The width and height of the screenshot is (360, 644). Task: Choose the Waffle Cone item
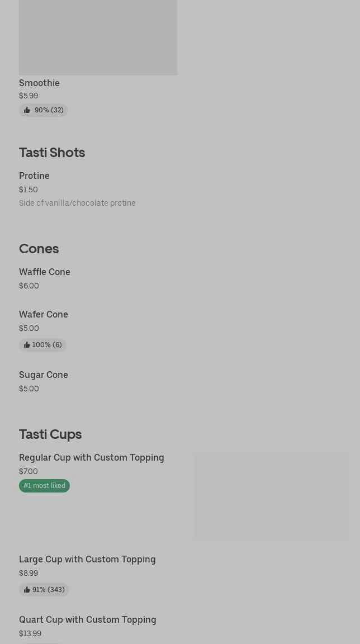[45, 272]
